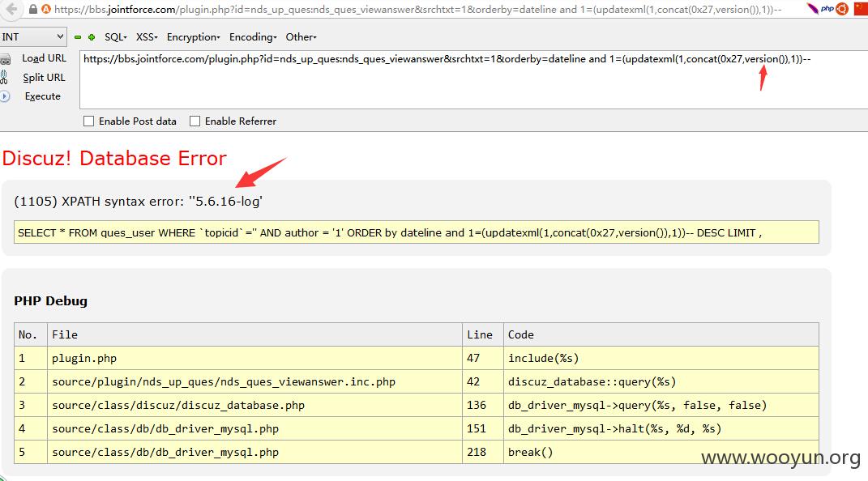
Task: Click the XPATH syntax error message text
Action: coord(138,202)
